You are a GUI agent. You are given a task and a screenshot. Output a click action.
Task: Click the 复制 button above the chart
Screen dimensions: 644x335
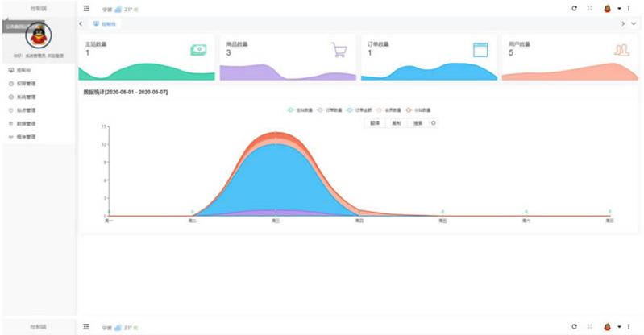pos(397,123)
